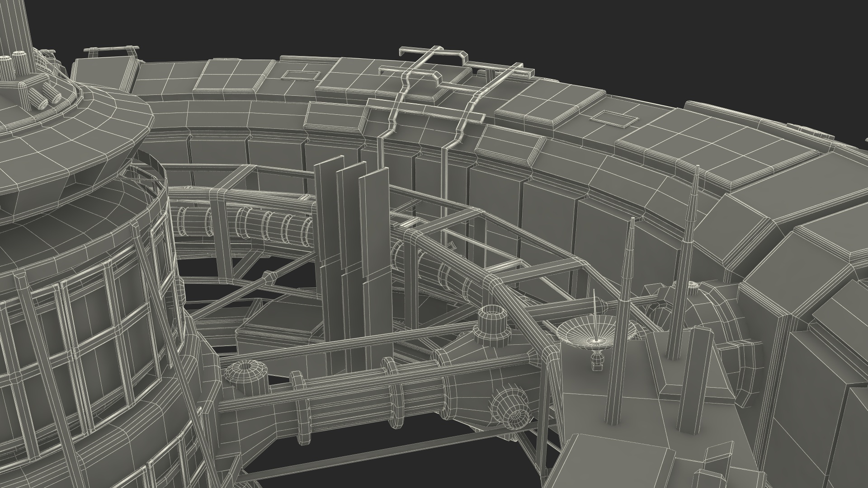Select the second hatch rectangle on right ring

[613, 118]
